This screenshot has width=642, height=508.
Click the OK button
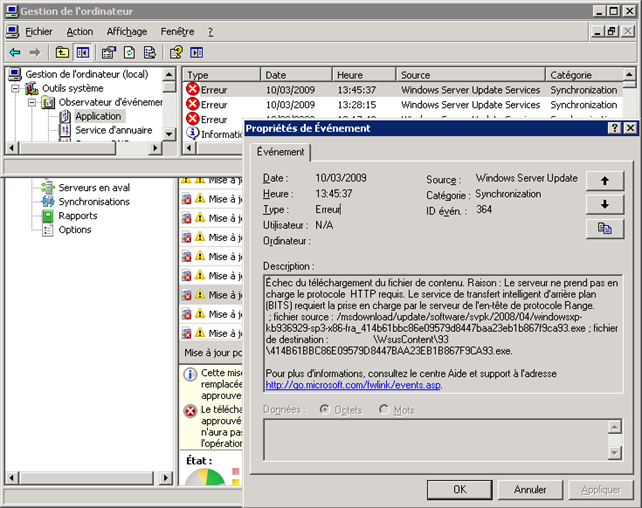coord(459,490)
